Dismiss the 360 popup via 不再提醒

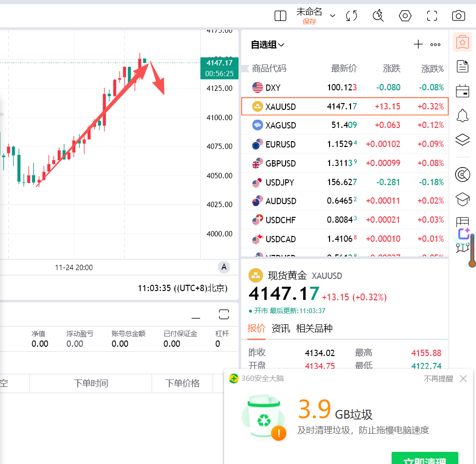[x=438, y=379]
